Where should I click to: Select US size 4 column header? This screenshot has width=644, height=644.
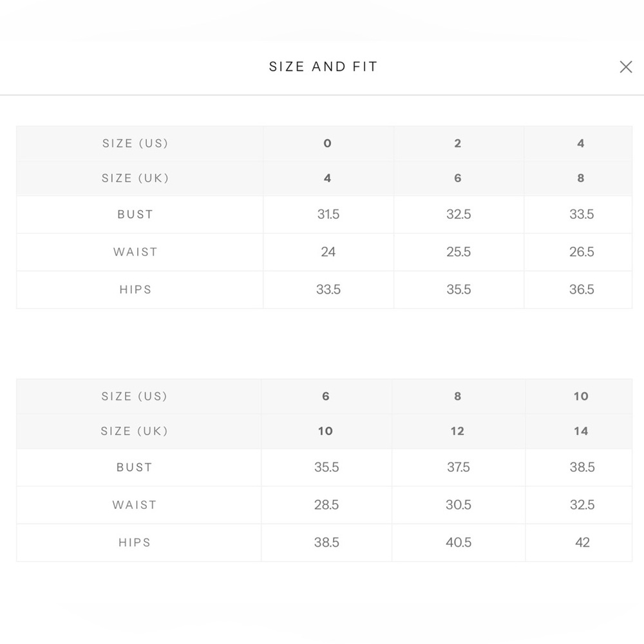click(580, 144)
